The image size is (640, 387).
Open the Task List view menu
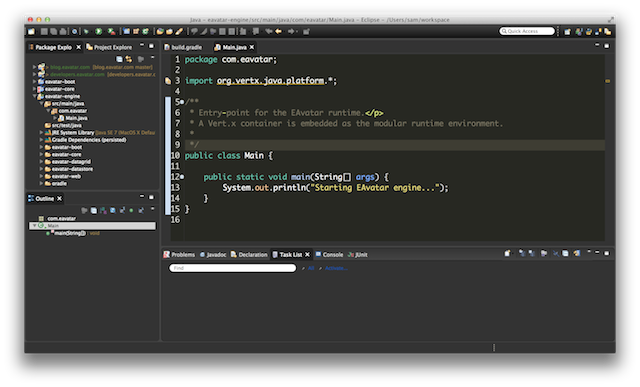[589, 252]
